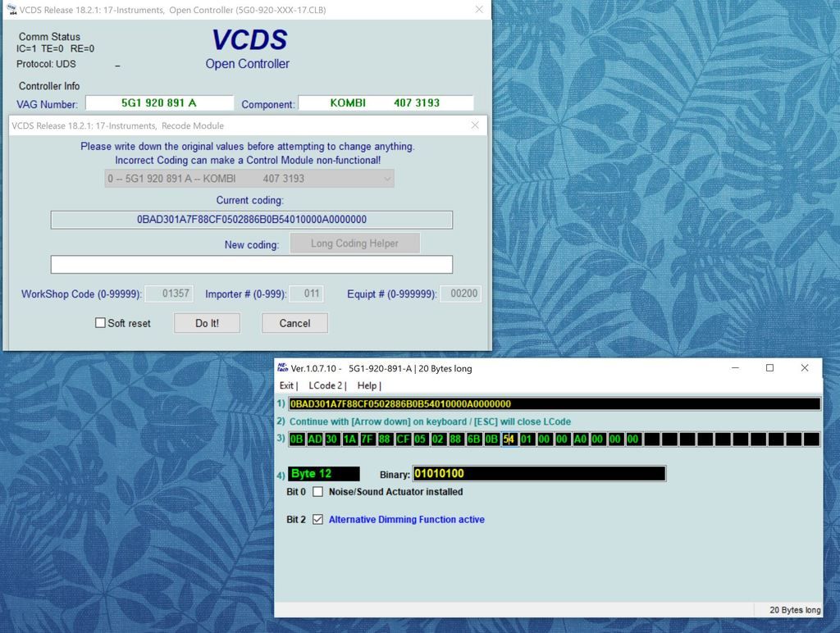This screenshot has height=633, width=840.
Task: Select byte cell 30
Action: (x=332, y=439)
